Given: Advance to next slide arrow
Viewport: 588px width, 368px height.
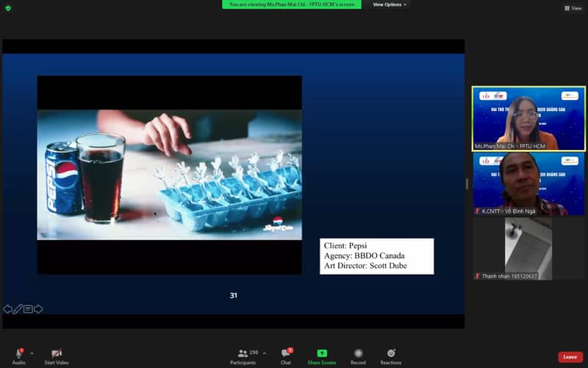Looking at the screenshot, I should (x=38, y=309).
